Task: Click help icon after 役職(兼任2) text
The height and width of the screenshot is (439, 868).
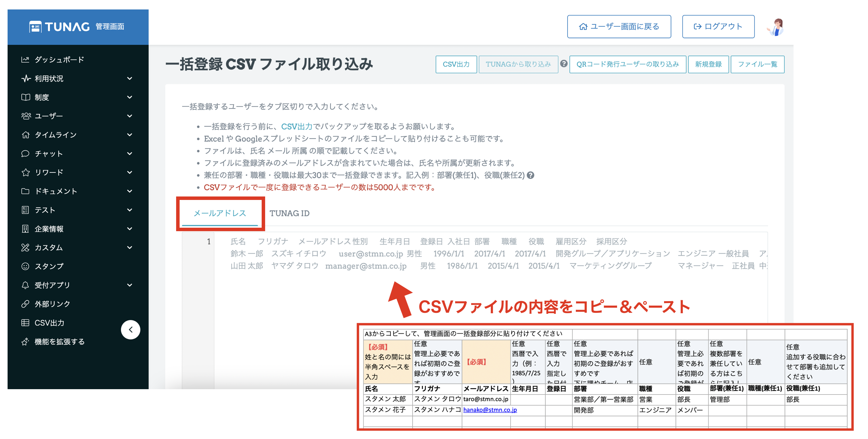Action: (x=530, y=175)
